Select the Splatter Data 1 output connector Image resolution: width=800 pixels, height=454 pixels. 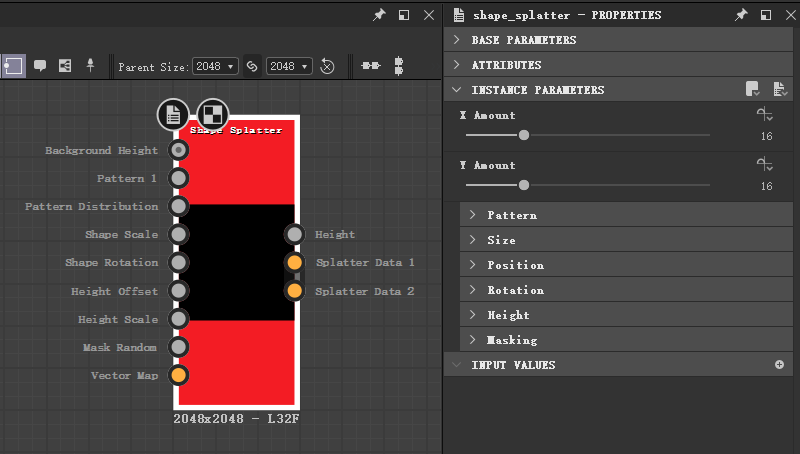pos(294,262)
